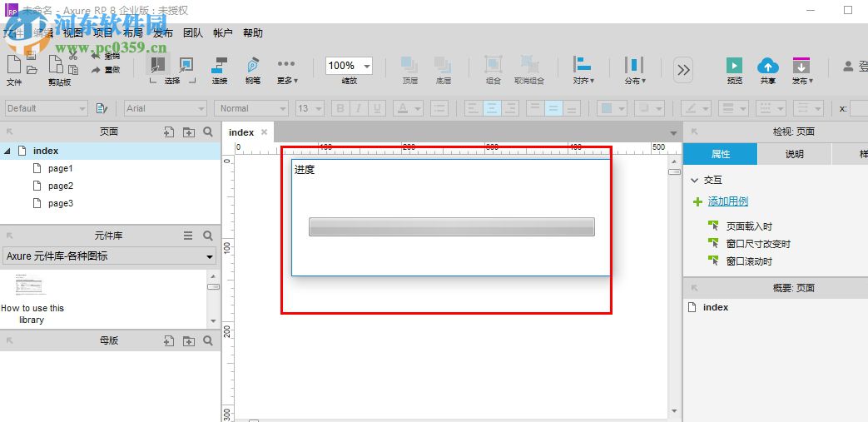Image resolution: width=868 pixels, height=422 pixels.
Task: Toggle Bold text formatting
Action: coord(340,108)
